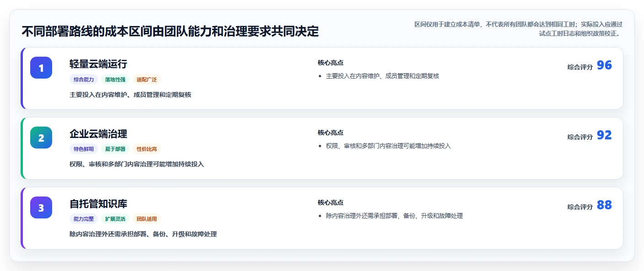This screenshot has width=644, height=271.
Task: Click bullet 主要投入在内容维护、成员管理和定期复核
Action: [382, 76]
